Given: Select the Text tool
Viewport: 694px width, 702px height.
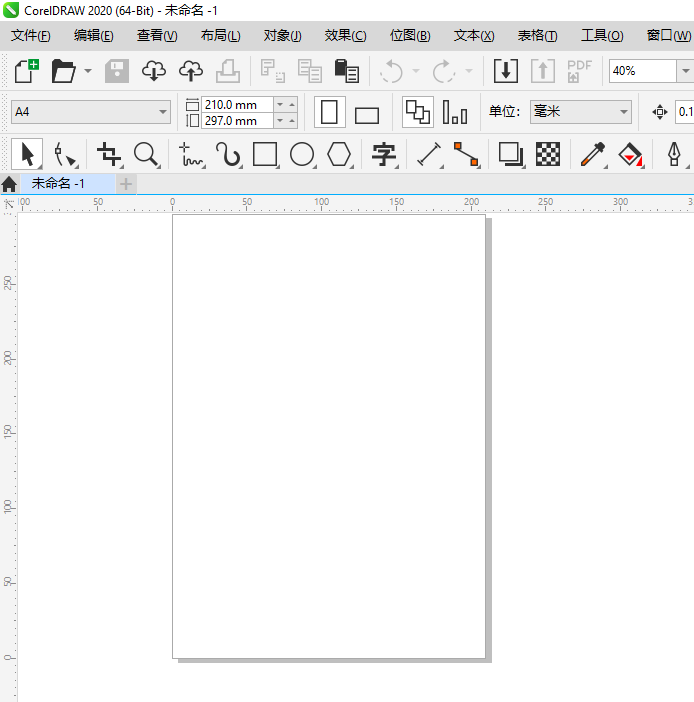Looking at the screenshot, I should [384, 154].
